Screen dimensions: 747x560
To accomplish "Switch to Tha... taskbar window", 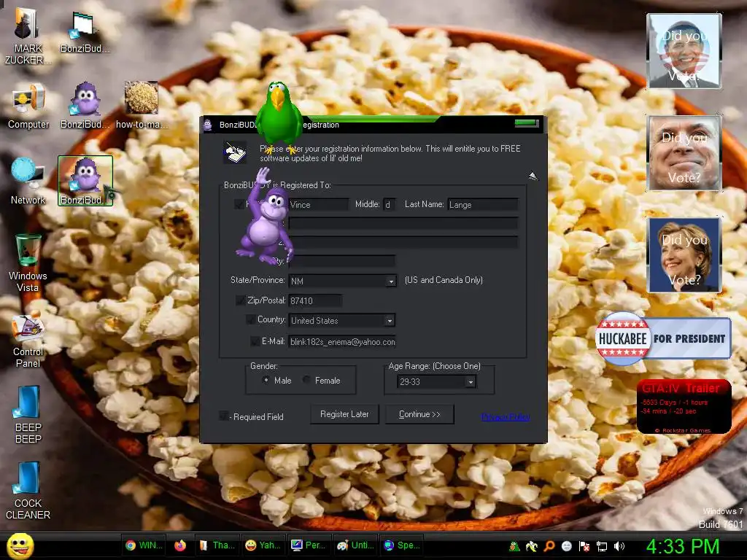I will (x=217, y=545).
